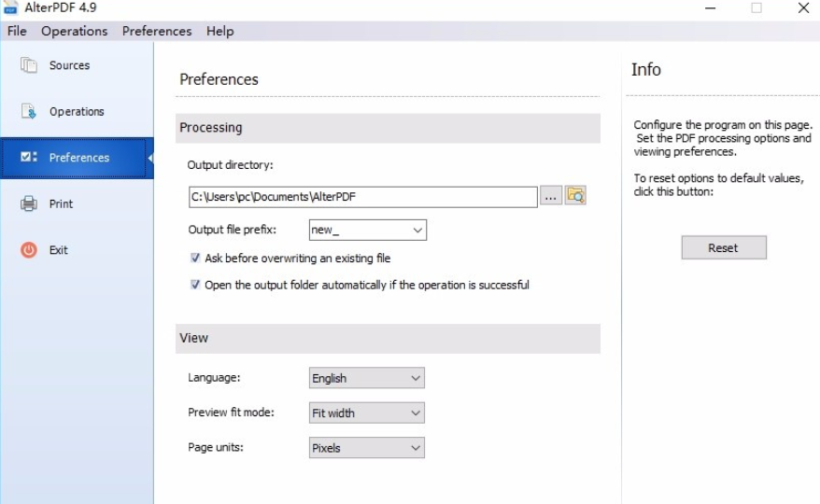Click the "Page units:" label
820x504 pixels.
click(216, 448)
